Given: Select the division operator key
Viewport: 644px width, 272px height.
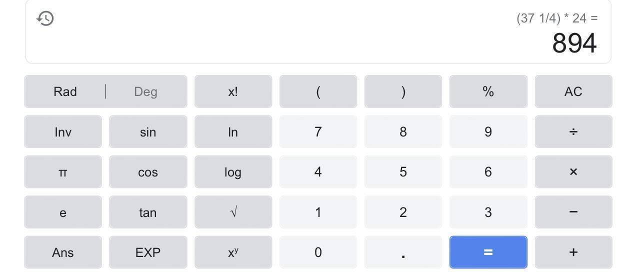Looking at the screenshot, I should (x=573, y=131).
